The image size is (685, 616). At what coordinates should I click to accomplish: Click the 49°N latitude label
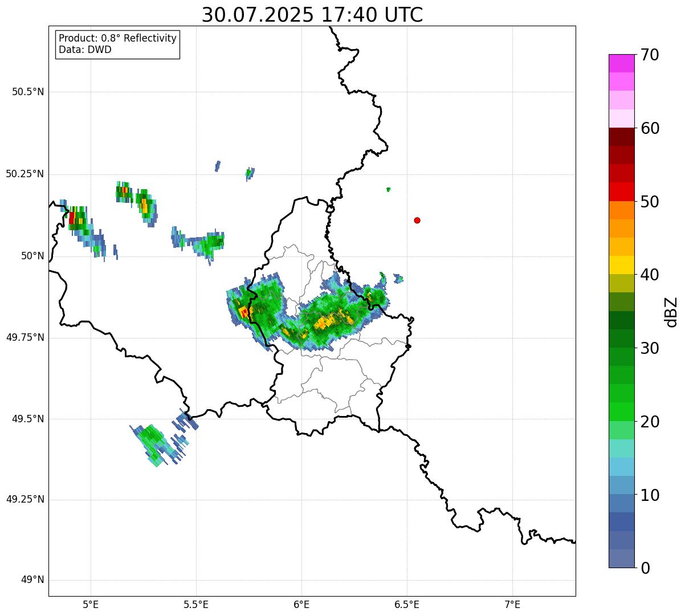tap(32, 580)
